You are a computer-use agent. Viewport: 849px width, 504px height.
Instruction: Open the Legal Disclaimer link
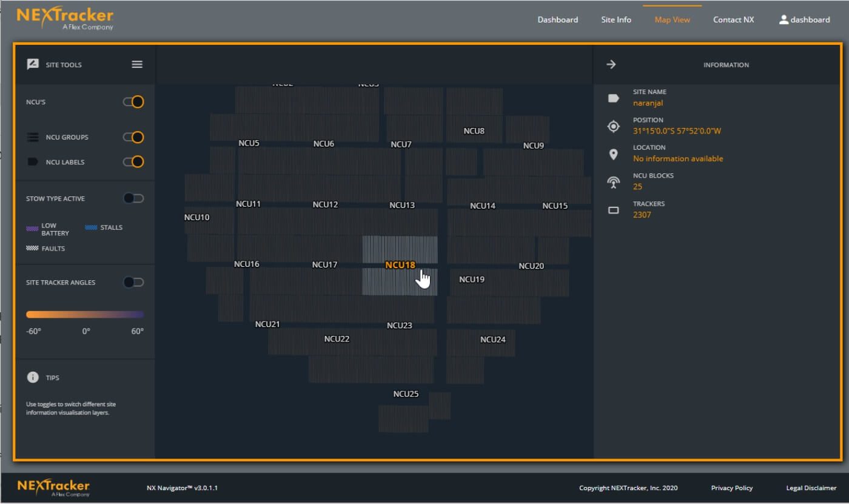811,488
